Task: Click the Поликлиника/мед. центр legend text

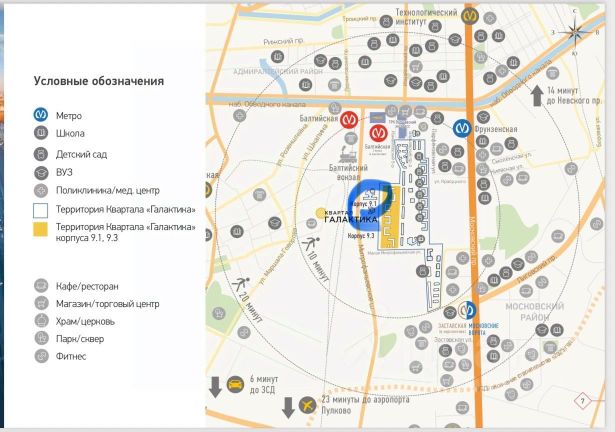Action: [108, 191]
